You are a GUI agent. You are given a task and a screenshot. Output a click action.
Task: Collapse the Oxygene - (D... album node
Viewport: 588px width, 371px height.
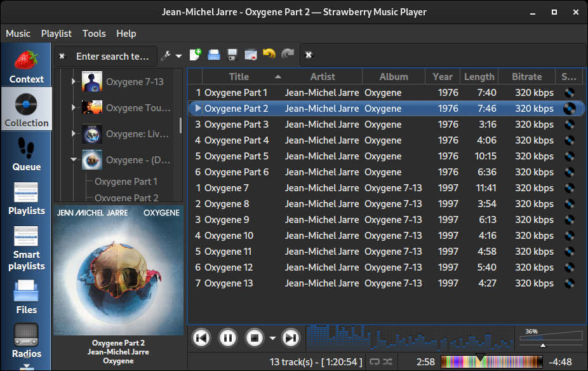point(74,159)
